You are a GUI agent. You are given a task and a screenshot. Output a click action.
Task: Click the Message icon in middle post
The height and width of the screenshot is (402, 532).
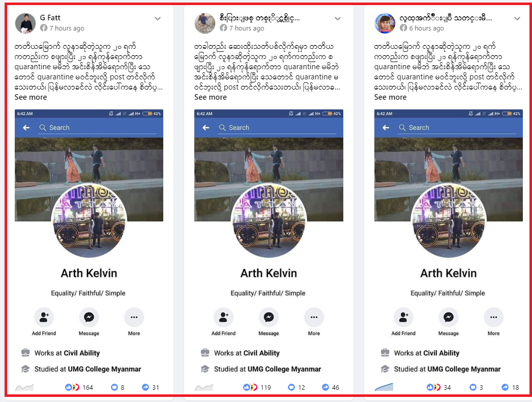tap(269, 317)
